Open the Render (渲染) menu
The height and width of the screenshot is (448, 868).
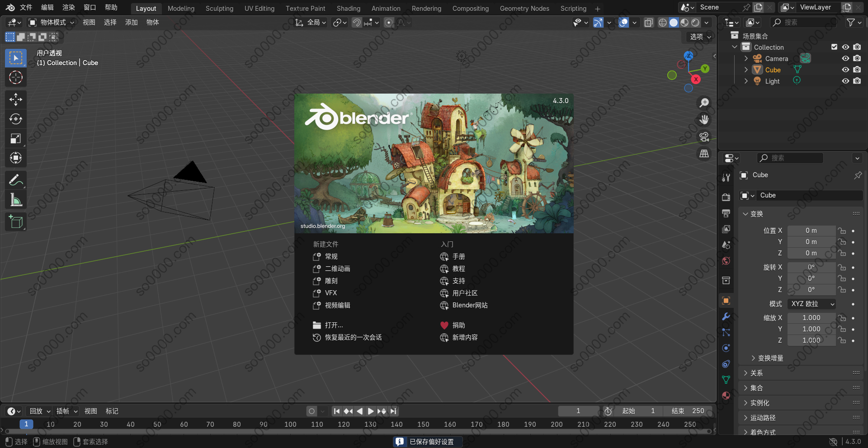69,7
